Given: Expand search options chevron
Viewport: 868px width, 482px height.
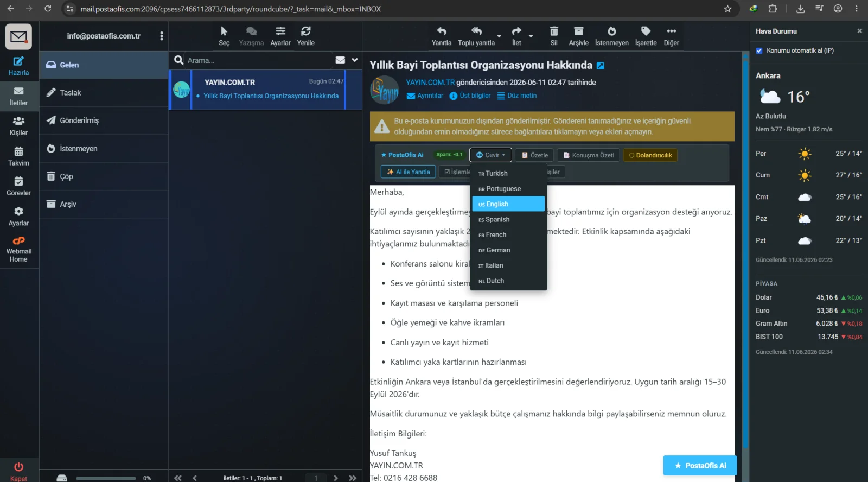Looking at the screenshot, I should (x=355, y=60).
